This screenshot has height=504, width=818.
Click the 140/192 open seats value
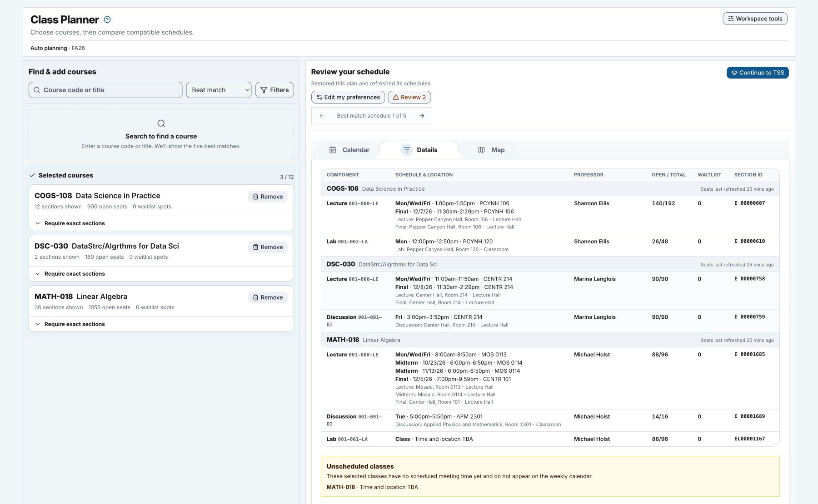coord(663,203)
